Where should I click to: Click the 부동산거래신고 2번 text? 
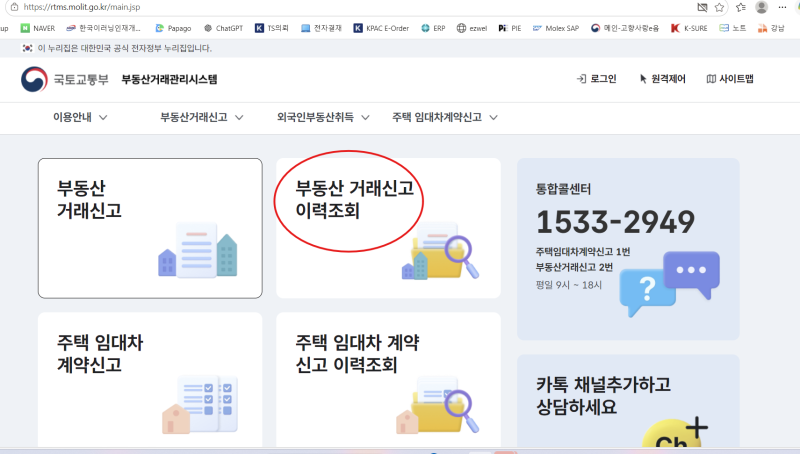(x=574, y=267)
